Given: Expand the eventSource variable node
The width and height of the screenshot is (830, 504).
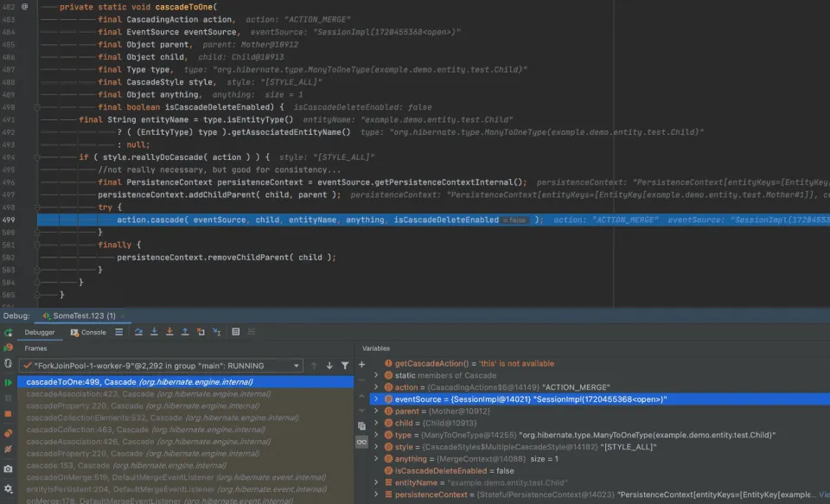Looking at the screenshot, I should [376, 399].
